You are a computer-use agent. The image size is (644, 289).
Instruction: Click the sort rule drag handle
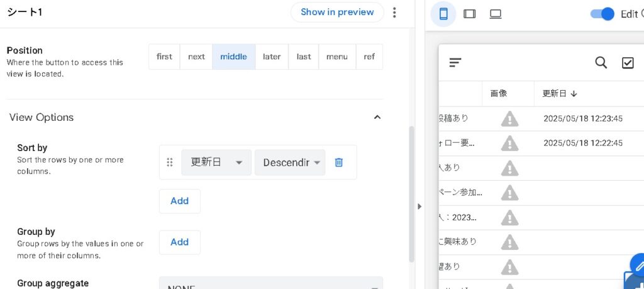tap(169, 162)
